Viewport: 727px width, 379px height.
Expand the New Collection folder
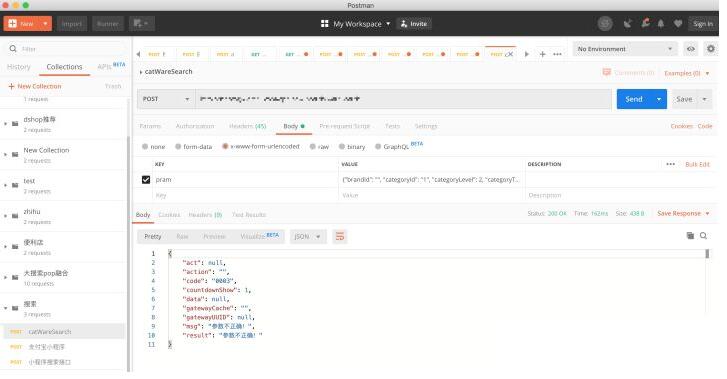pos(6,154)
